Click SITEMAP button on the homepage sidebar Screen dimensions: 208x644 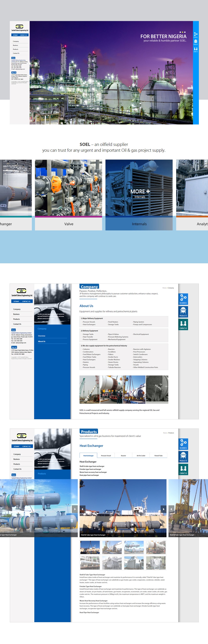click(x=15, y=35)
